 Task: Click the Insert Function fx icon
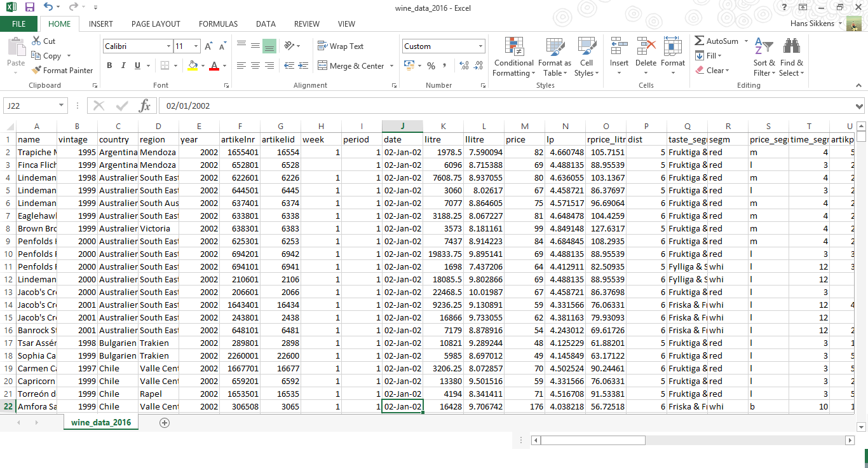pos(145,106)
